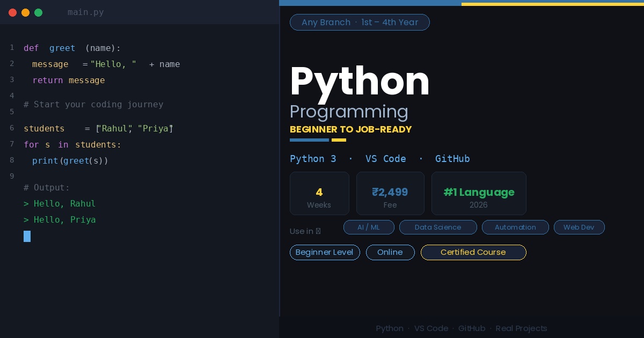Click the 'Certified Course' badge
Image resolution: width=644 pixels, height=338 pixels.
[x=473, y=252]
